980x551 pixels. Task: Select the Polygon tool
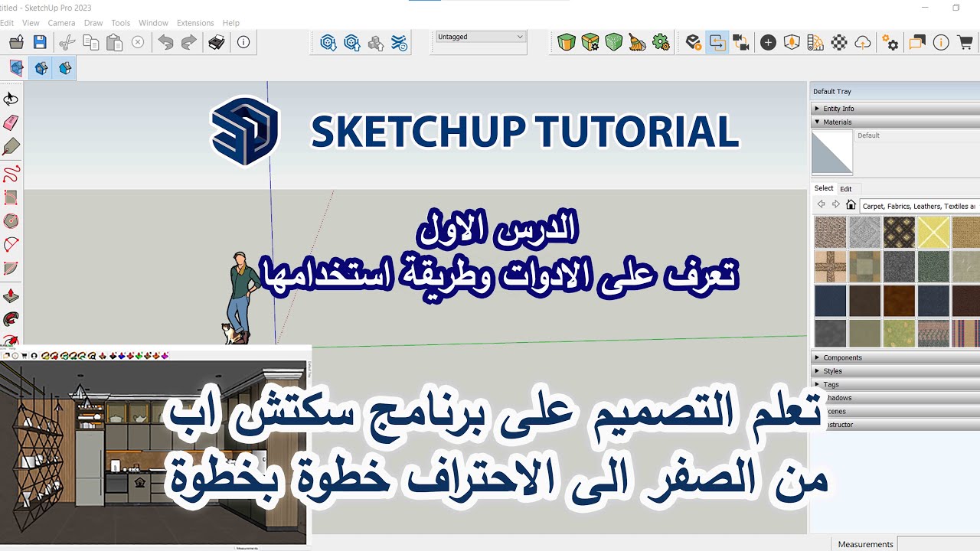click(11, 221)
